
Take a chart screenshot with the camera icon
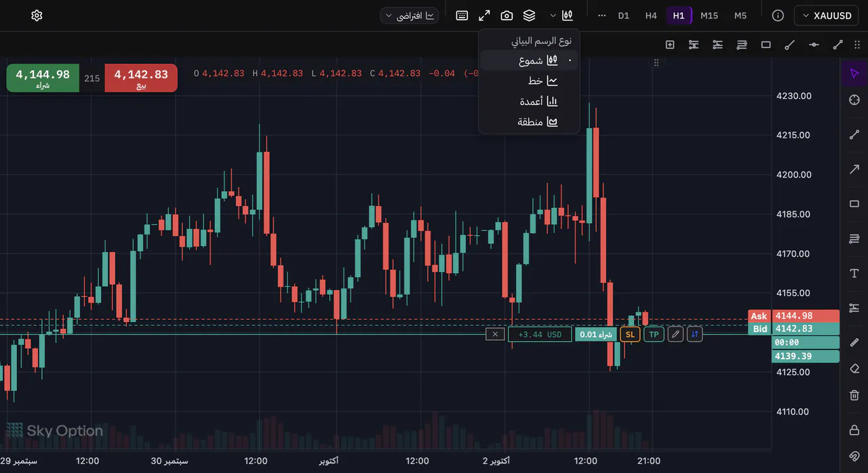tap(507, 16)
